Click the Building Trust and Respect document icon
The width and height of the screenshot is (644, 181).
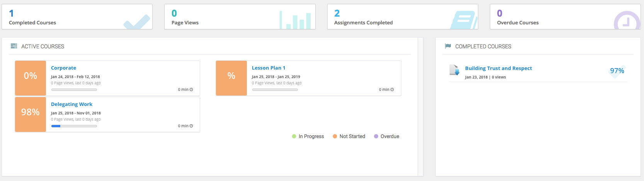tap(454, 70)
